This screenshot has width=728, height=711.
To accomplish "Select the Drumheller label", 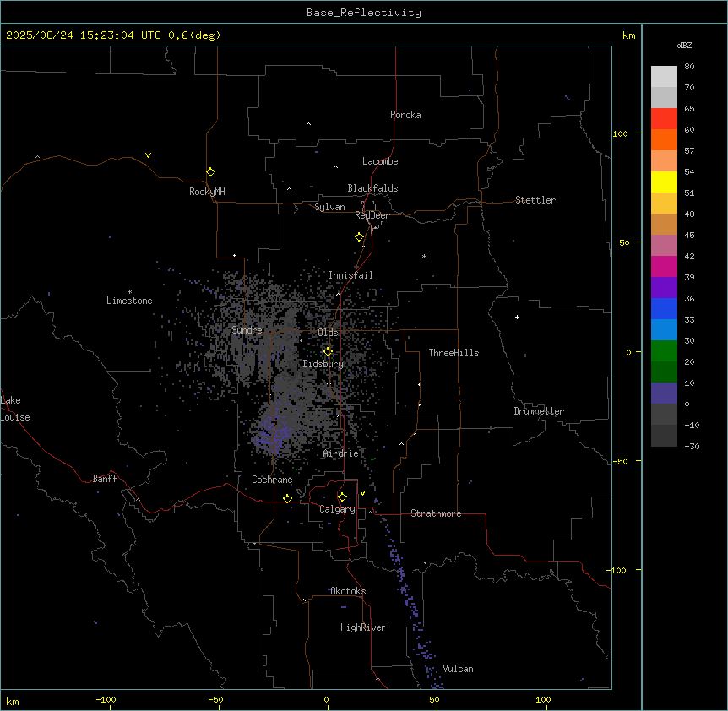I will [539, 411].
